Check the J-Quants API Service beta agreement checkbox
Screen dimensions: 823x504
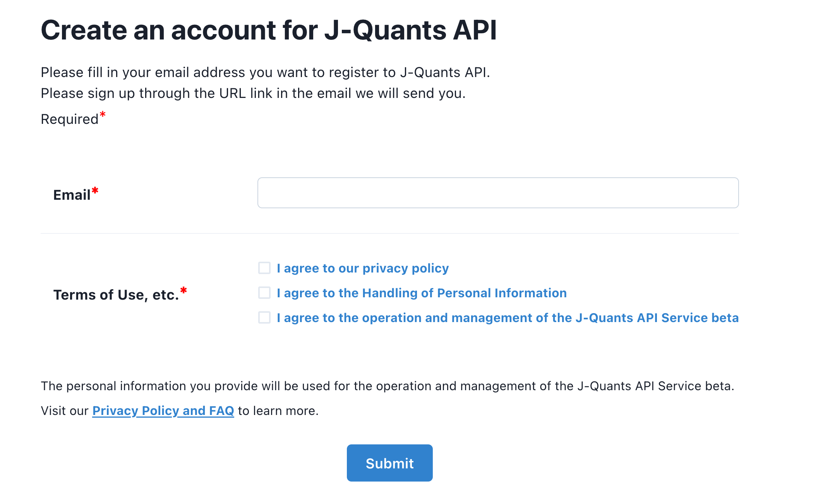264,318
